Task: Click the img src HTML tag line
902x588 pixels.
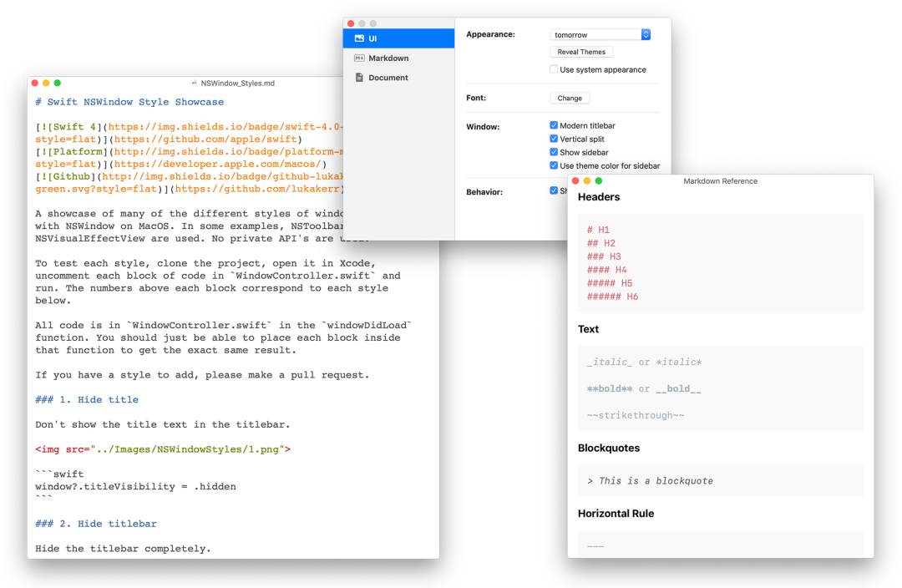Action: coord(163,449)
